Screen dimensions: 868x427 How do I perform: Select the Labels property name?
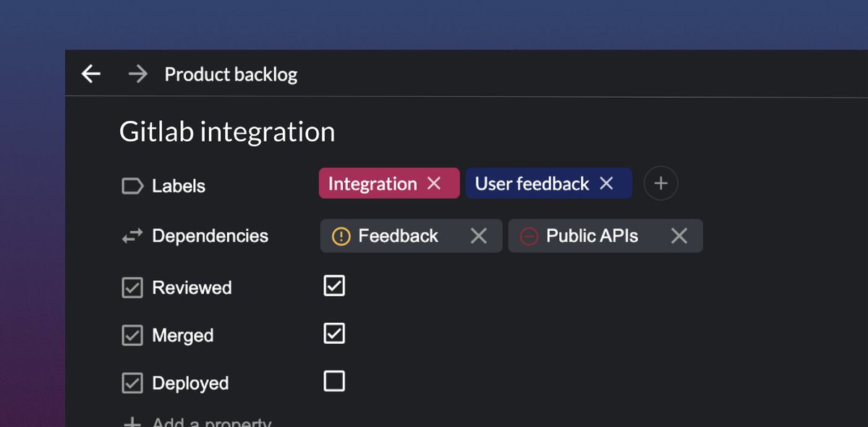(x=179, y=186)
